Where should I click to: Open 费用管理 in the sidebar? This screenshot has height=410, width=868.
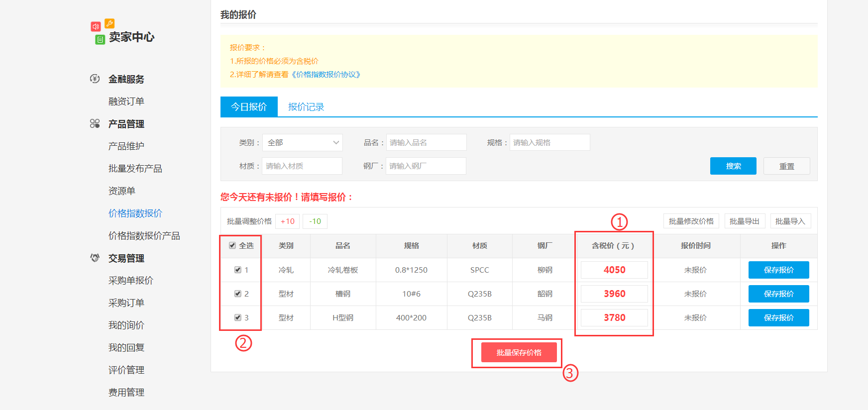pos(126,392)
